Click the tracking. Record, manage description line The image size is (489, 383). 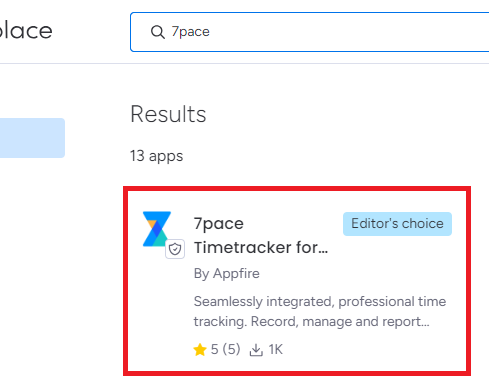click(x=312, y=322)
